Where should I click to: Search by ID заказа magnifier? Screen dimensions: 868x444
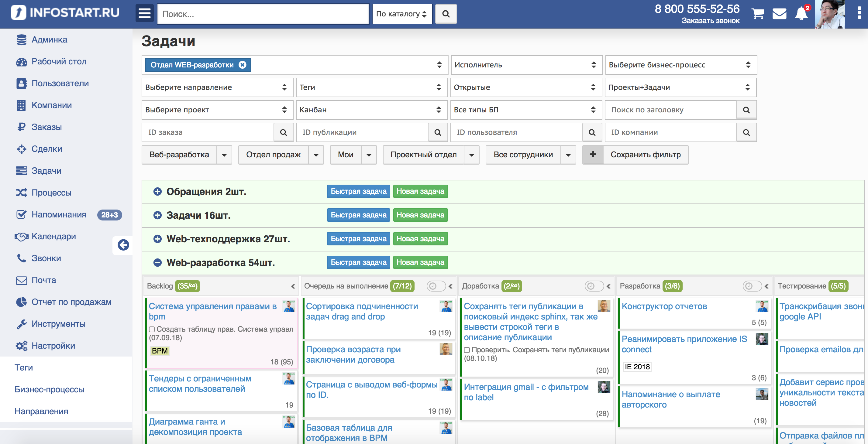[283, 132]
